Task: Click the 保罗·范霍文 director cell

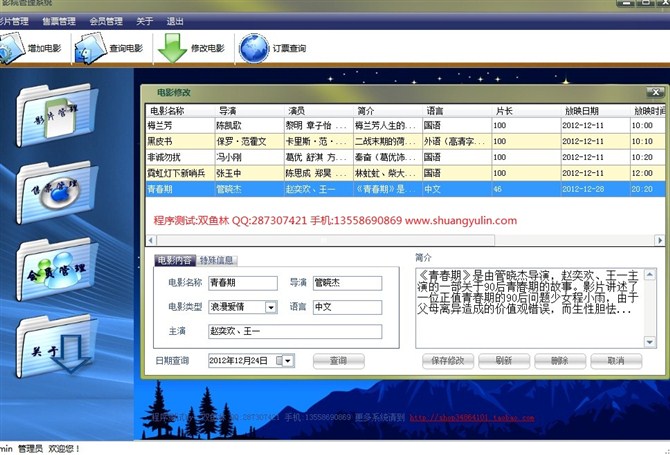Action: point(250,141)
